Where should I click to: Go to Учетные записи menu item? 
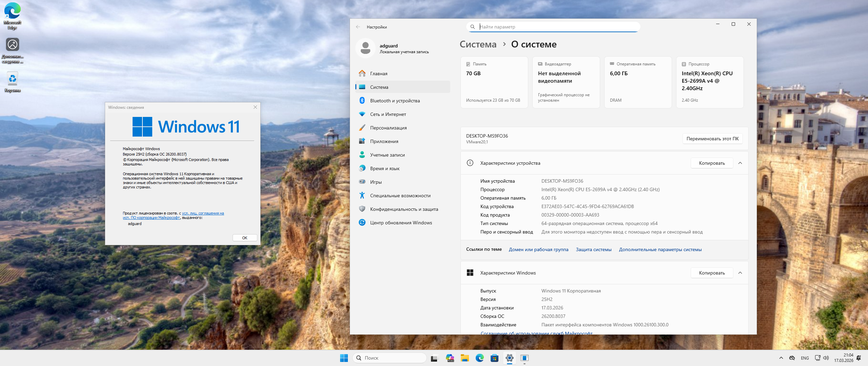coord(387,155)
